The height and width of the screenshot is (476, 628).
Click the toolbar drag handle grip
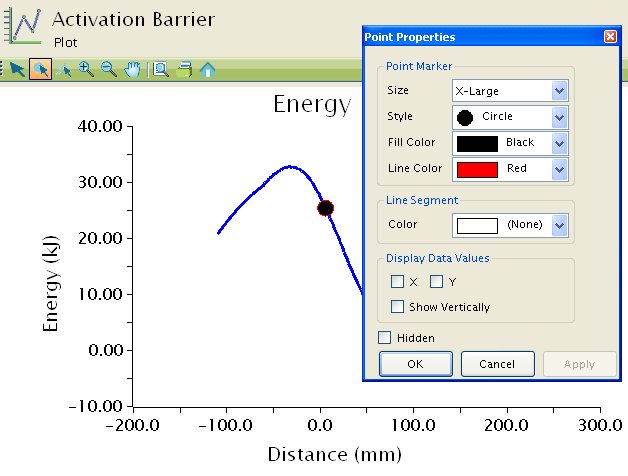point(1,69)
